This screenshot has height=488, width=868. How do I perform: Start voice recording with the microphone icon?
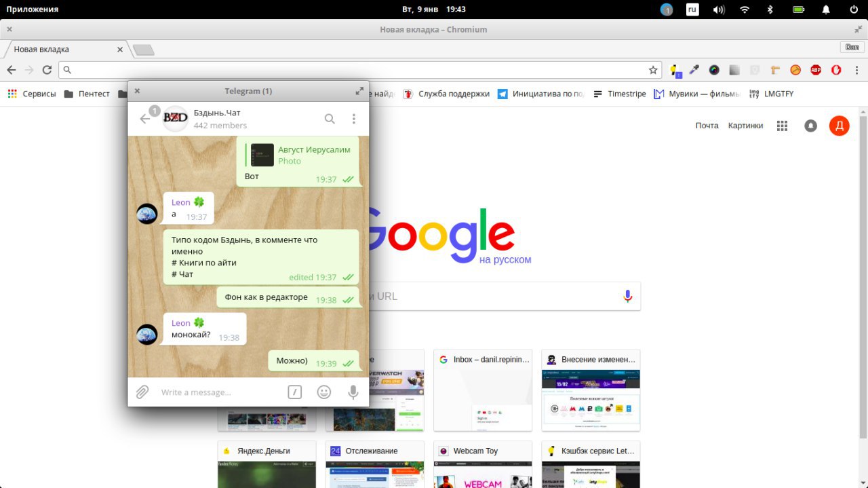pos(353,392)
